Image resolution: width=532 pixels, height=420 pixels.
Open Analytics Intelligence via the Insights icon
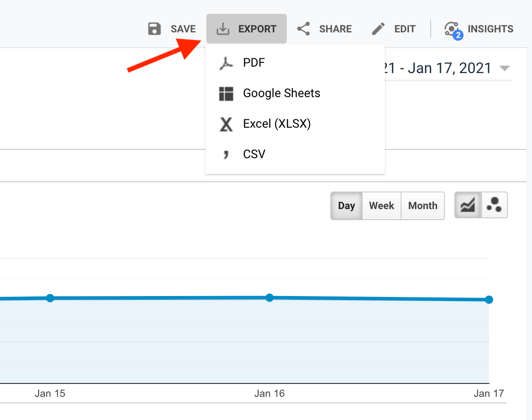tap(451, 28)
